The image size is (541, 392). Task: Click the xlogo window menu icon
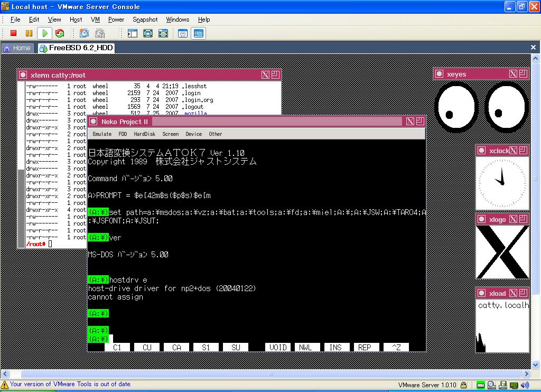[482, 219]
